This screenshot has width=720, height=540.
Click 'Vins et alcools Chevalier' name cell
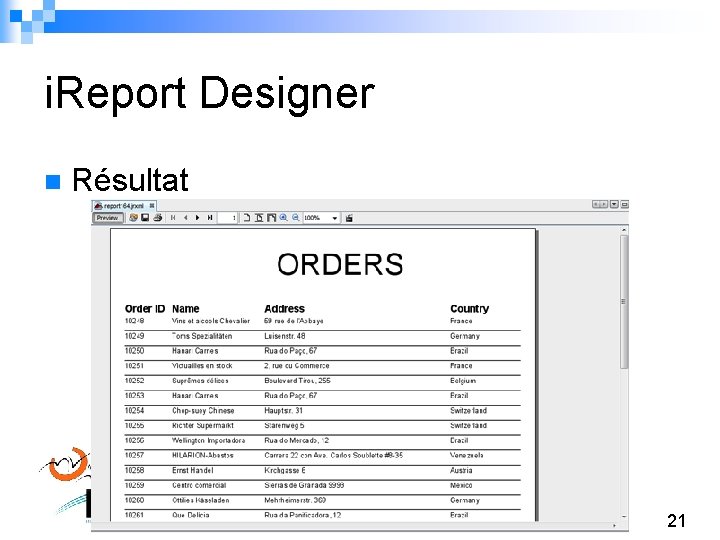click(211, 321)
